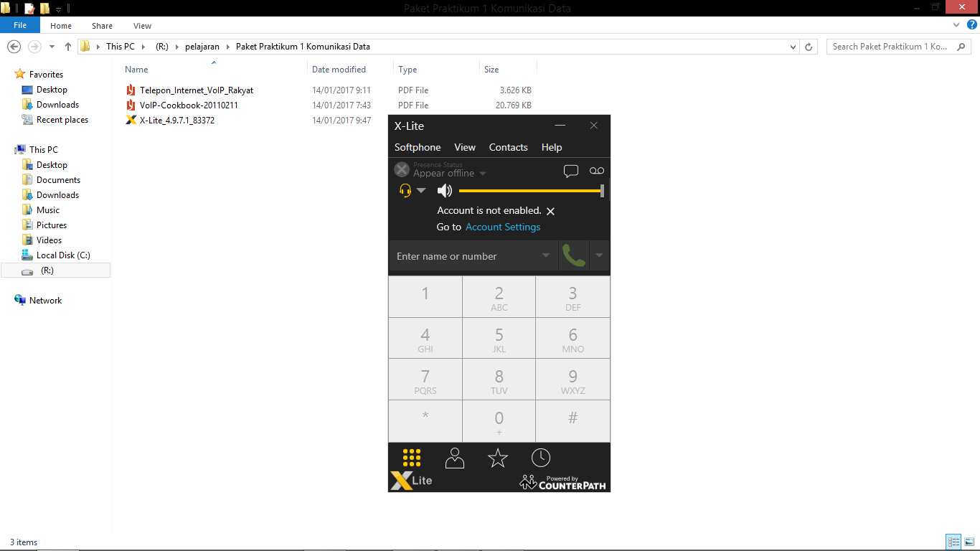The image size is (980, 551).
Task: Go to Account Settings via the link
Action: coord(502,227)
